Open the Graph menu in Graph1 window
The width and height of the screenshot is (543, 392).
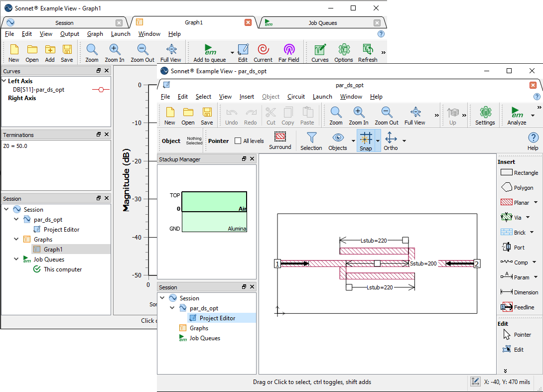click(x=95, y=34)
